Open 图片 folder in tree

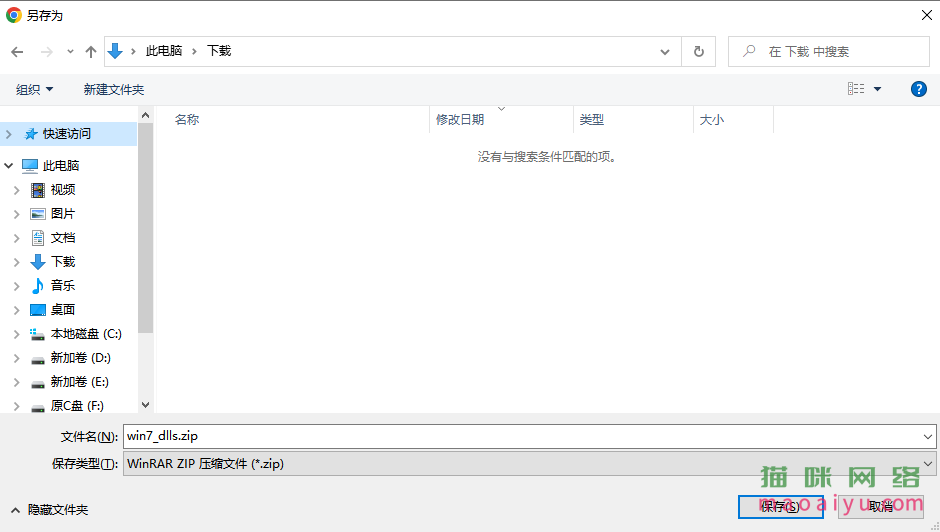[62, 214]
